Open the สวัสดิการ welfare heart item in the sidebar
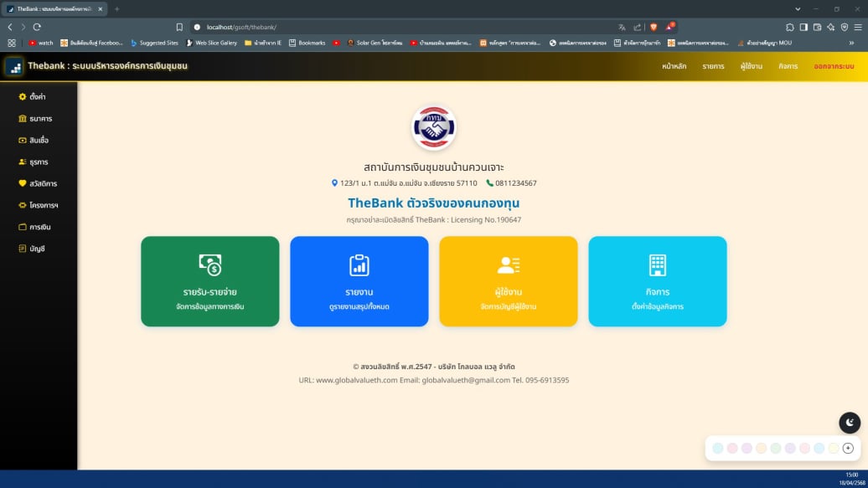Screen dimensions: 868x488 click(38, 183)
